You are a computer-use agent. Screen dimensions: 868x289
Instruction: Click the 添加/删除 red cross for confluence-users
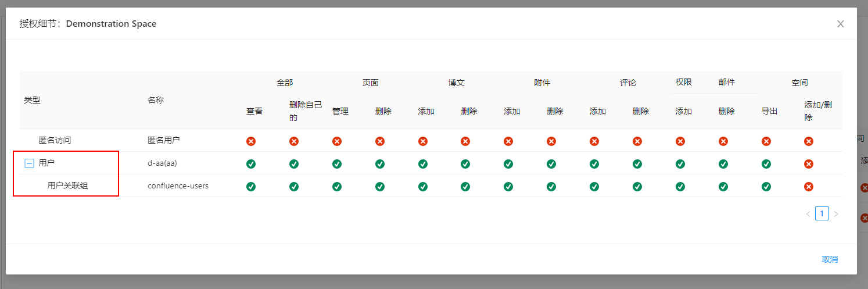point(809,187)
